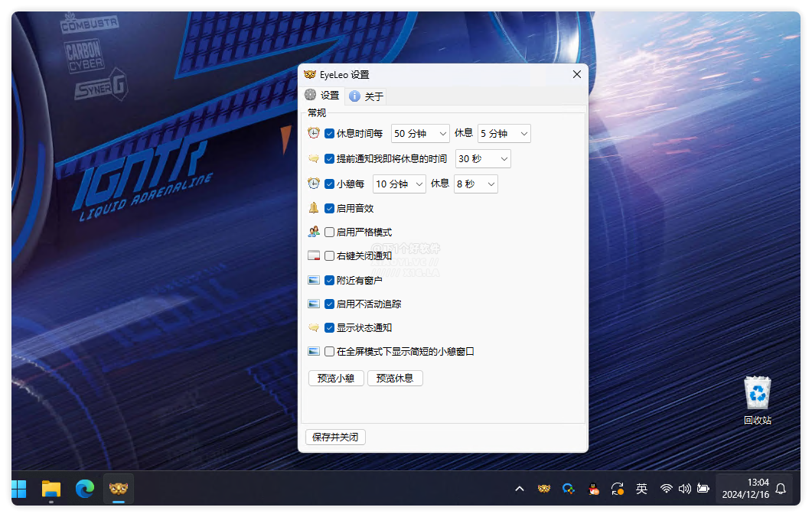Toggle 右键关闭通知 checkbox
Viewport: 812px width, 517px height.
pos(329,256)
